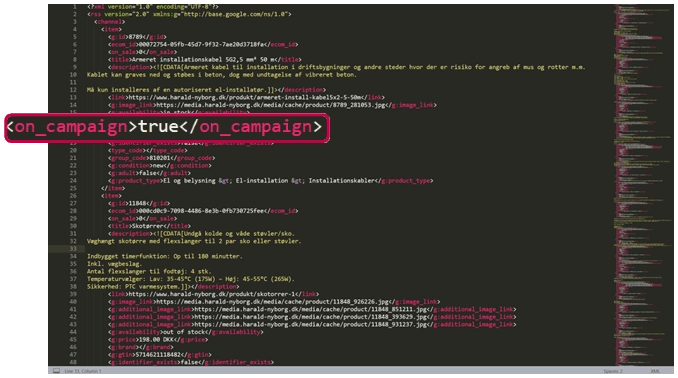Click the line 'Må kun installeres af en autoriseret'

pos(206,90)
